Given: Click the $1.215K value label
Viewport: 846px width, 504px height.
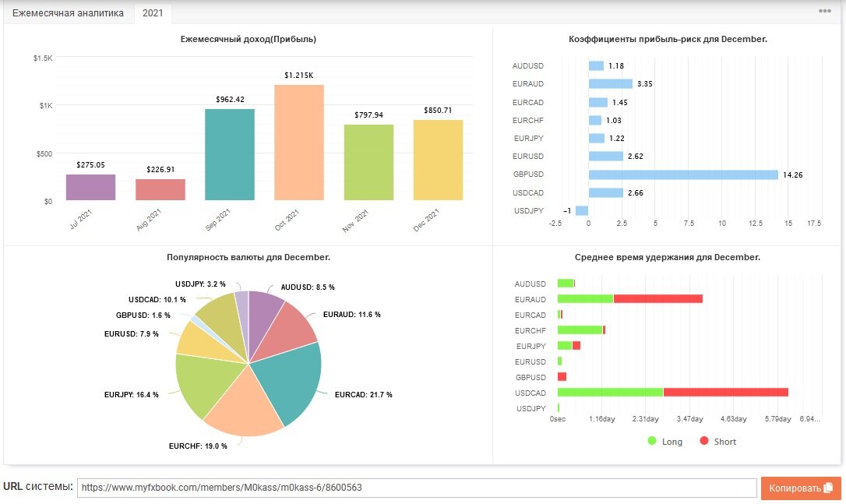Looking at the screenshot, I should [299, 75].
